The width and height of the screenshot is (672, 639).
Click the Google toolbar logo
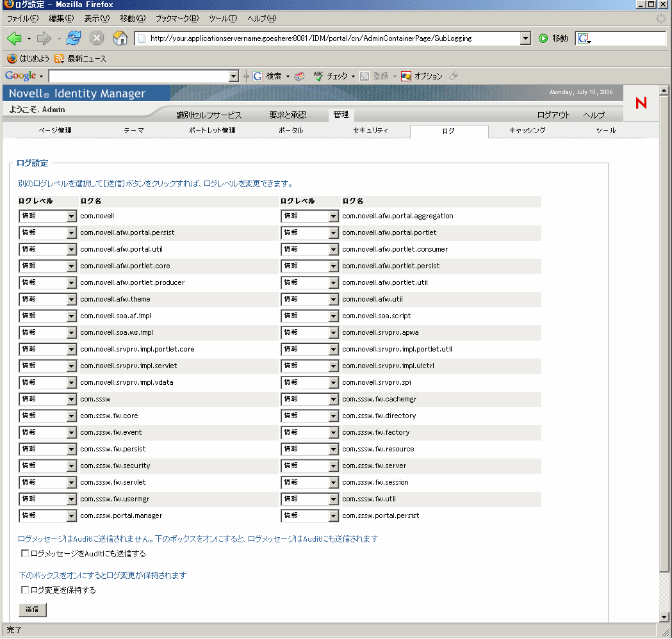[20, 76]
